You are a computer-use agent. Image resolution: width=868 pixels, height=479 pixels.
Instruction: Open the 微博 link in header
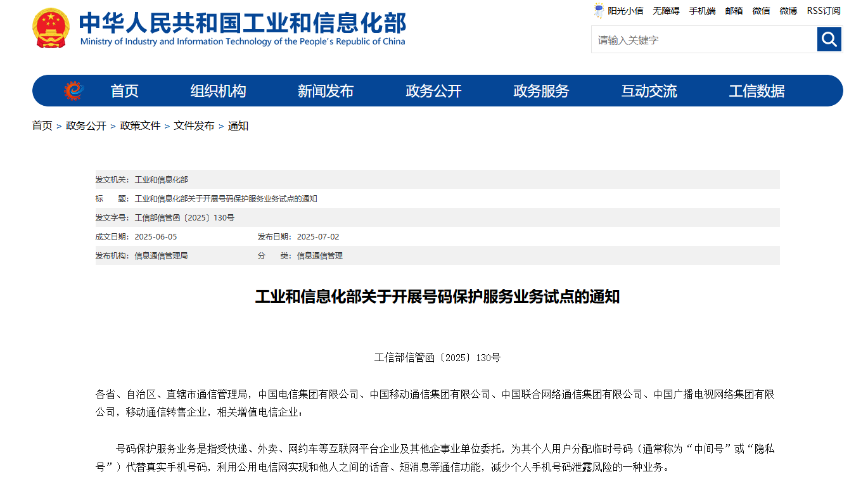tap(788, 11)
